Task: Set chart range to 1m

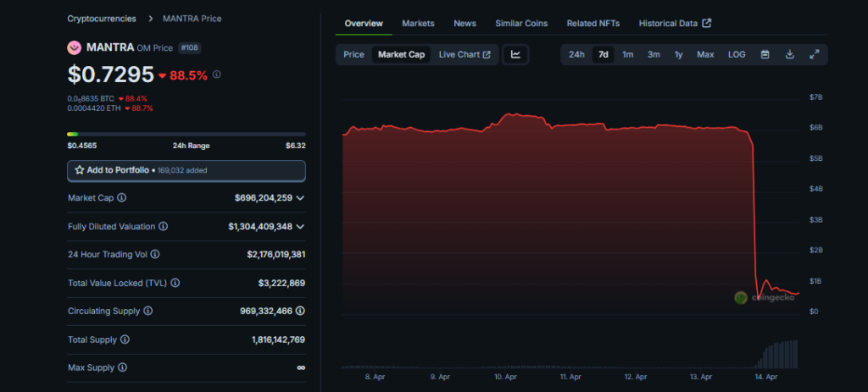Action: [x=628, y=55]
